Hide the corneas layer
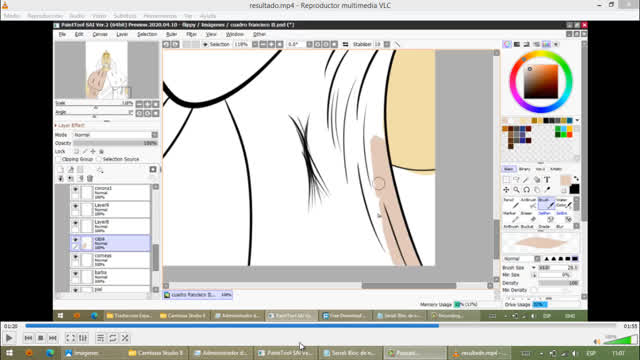The height and width of the screenshot is (360, 640). pos(76,257)
